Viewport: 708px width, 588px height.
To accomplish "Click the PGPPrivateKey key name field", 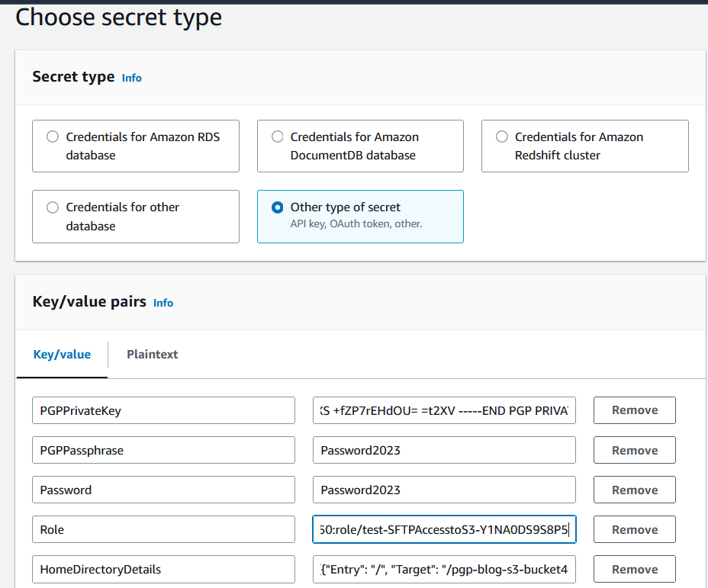I will tap(163, 410).
